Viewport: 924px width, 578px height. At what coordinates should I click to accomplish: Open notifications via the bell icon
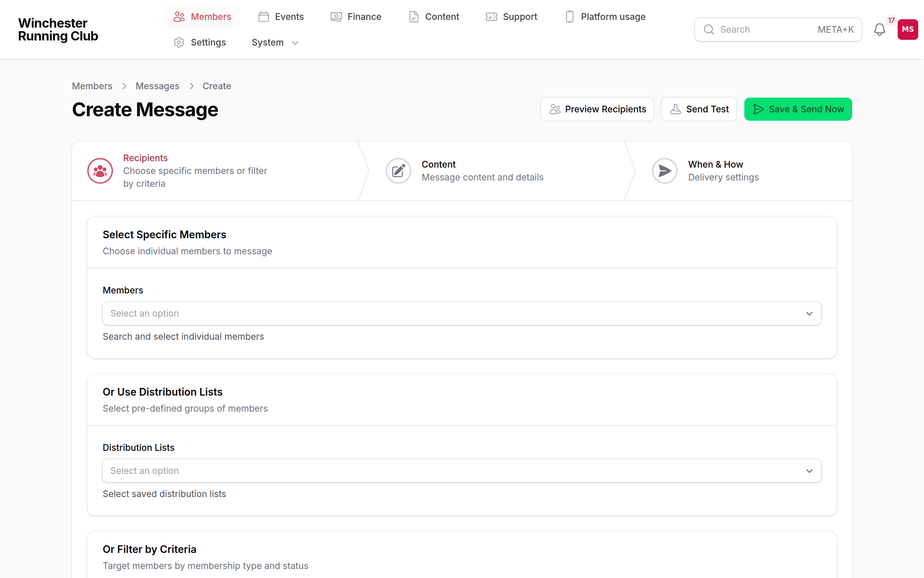tap(880, 30)
